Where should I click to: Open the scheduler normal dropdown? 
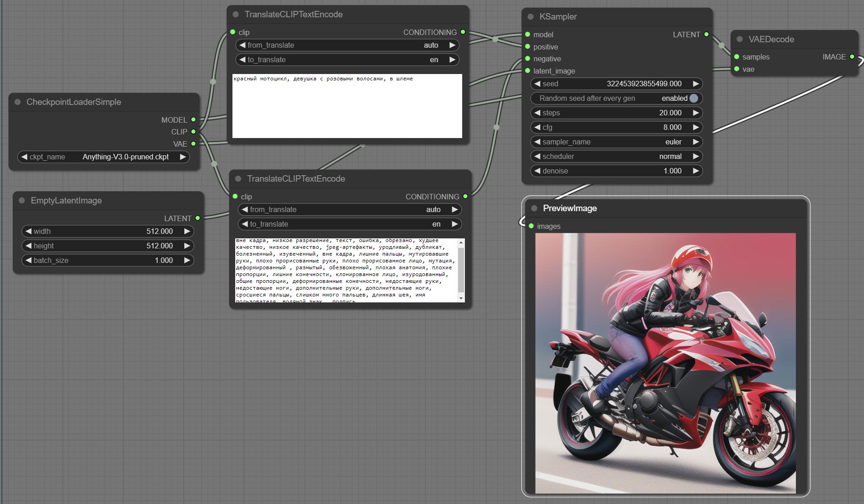pos(616,157)
